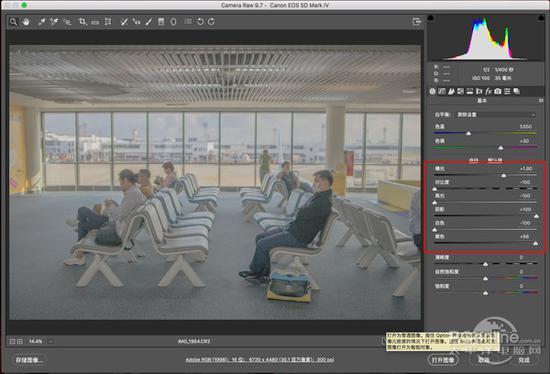Click the 白色 whites slider handle
The height and width of the screenshot is (374, 550).
[x=435, y=230]
